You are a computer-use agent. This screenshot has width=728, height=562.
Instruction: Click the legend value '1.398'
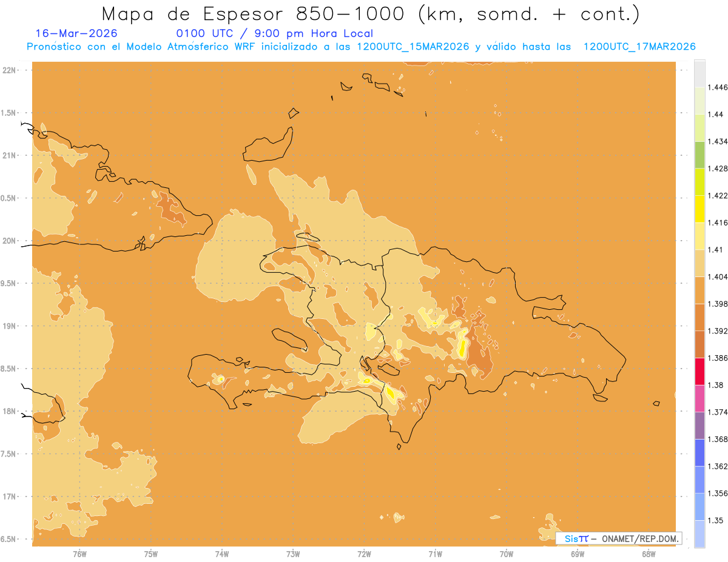pos(718,304)
